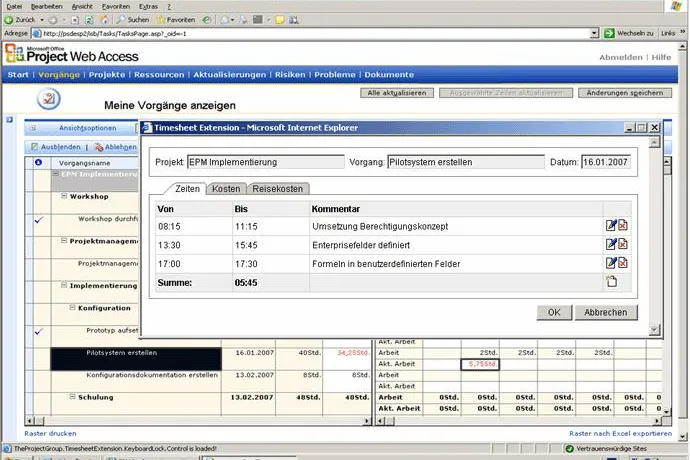Click the Zurück back arrow icon
690x460 pixels.
(x=9, y=20)
